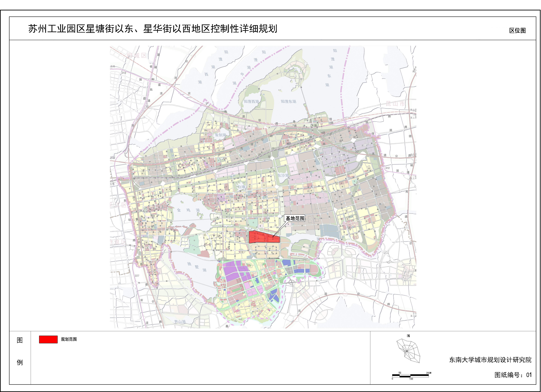Select the 基地范围 callout label

click(295, 218)
